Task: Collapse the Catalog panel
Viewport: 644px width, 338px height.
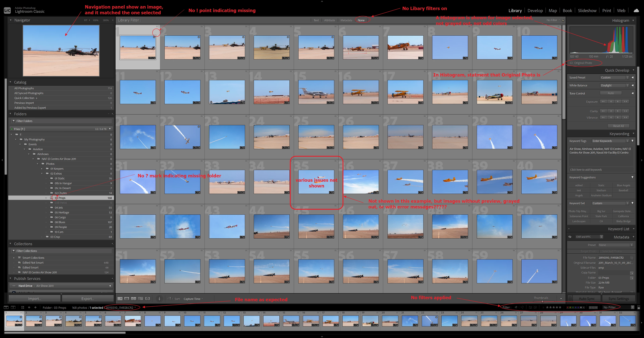Action: click(x=11, y=82)
